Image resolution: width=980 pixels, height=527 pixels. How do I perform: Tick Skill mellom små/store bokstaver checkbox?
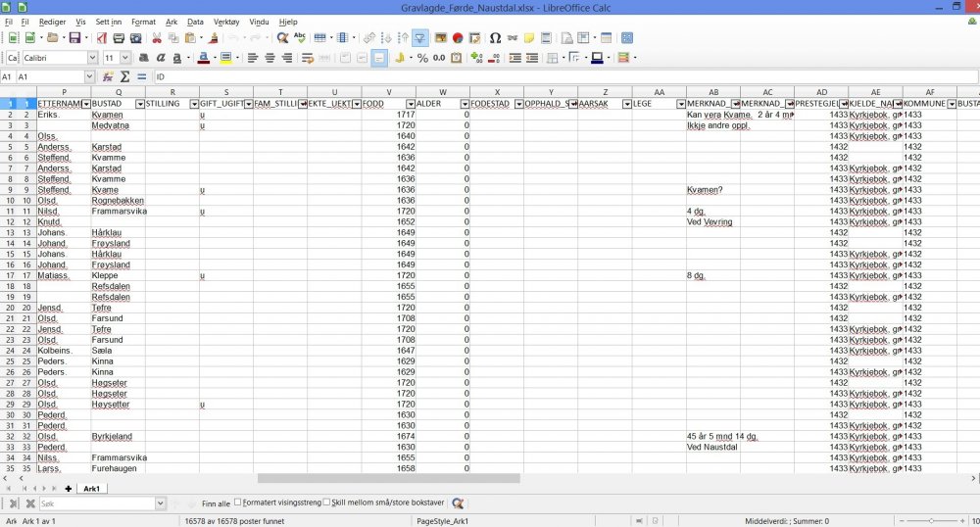point(326,503)
